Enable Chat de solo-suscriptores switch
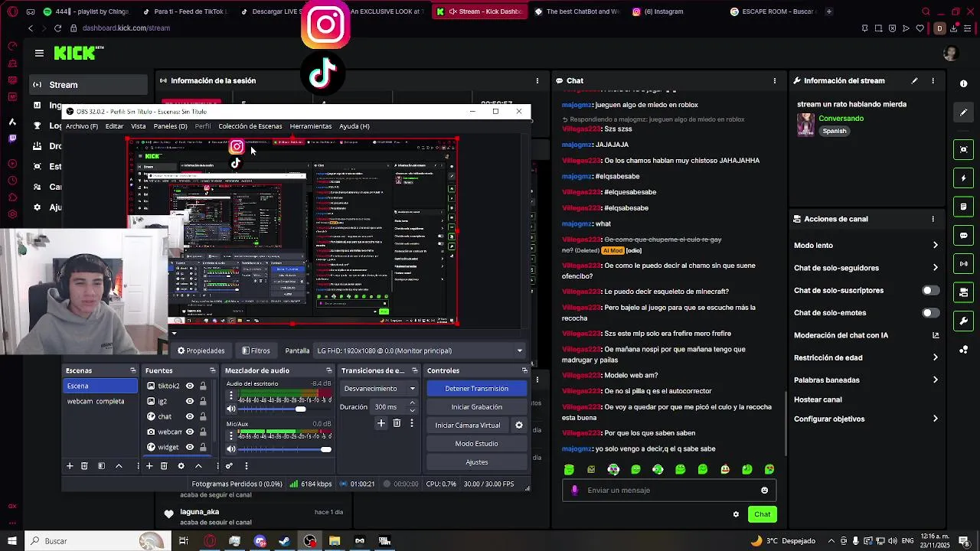The width and height of the screenshot is (980, 551). coord(930,291)
